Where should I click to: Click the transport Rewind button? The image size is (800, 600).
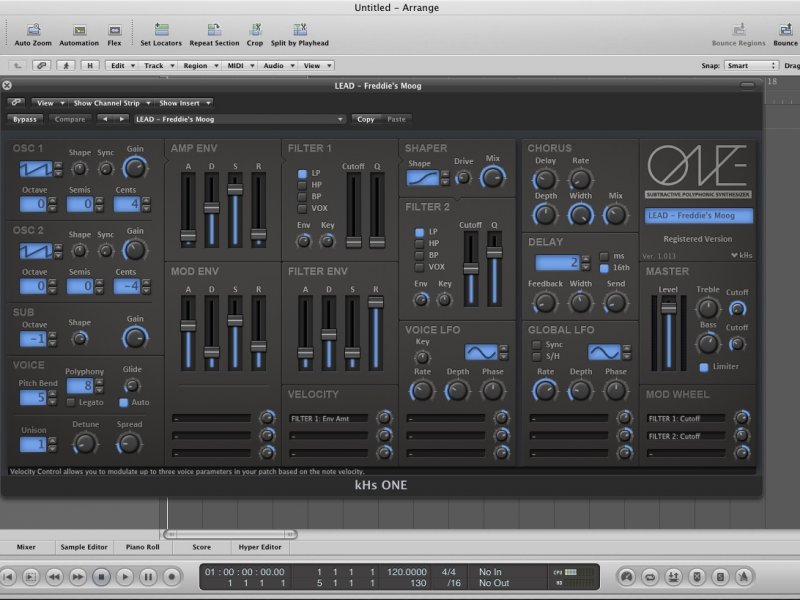coord(54,577)
